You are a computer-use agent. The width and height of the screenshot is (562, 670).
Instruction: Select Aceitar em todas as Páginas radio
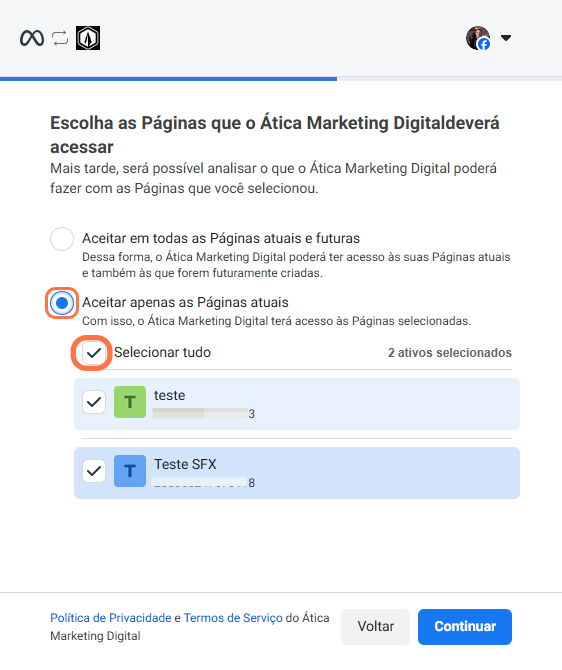click(x=62, y=239)
